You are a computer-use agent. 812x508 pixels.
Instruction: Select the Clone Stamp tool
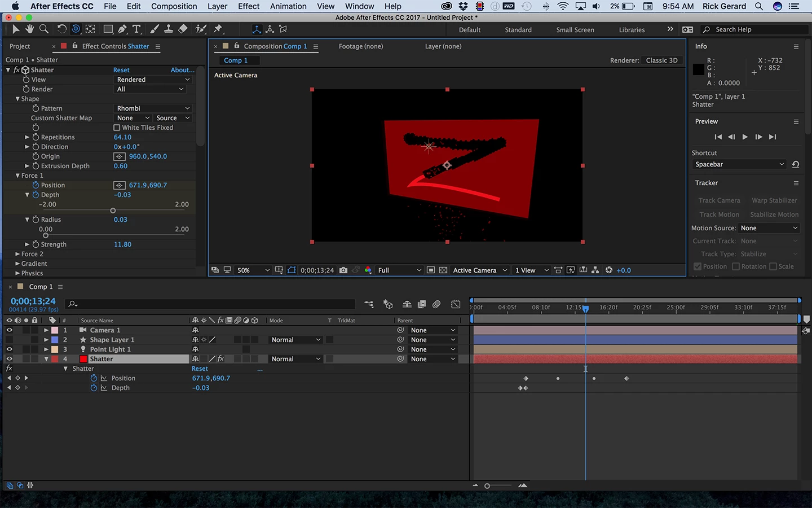[168, 29]
